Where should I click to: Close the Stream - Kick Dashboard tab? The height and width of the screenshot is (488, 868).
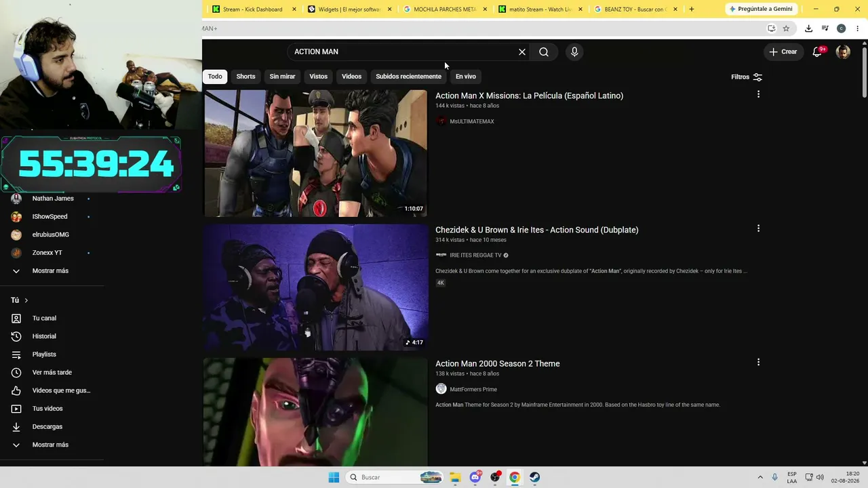[x=294, y=9]
